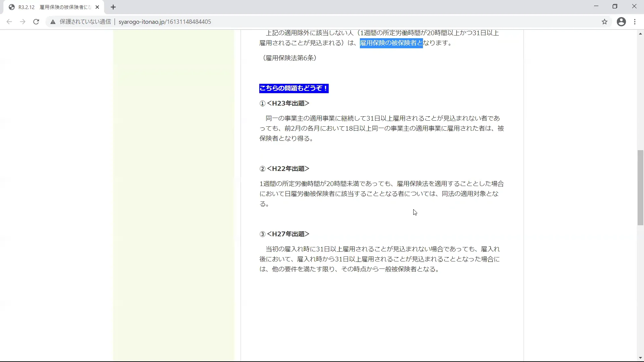Select the R3.2.12 雇用保険 tab
Image resolution: width=644 pixels, height=362 pixels.
pyautogui.click(x=54, y=7)
